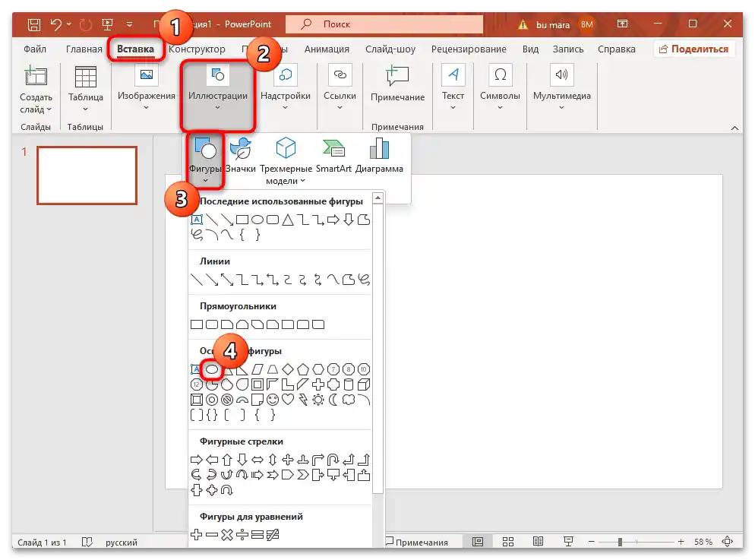Image resolution: width=755 pixels, height=560 pixels.
Task: Open the Символы tool
Action: click(499, 87)
